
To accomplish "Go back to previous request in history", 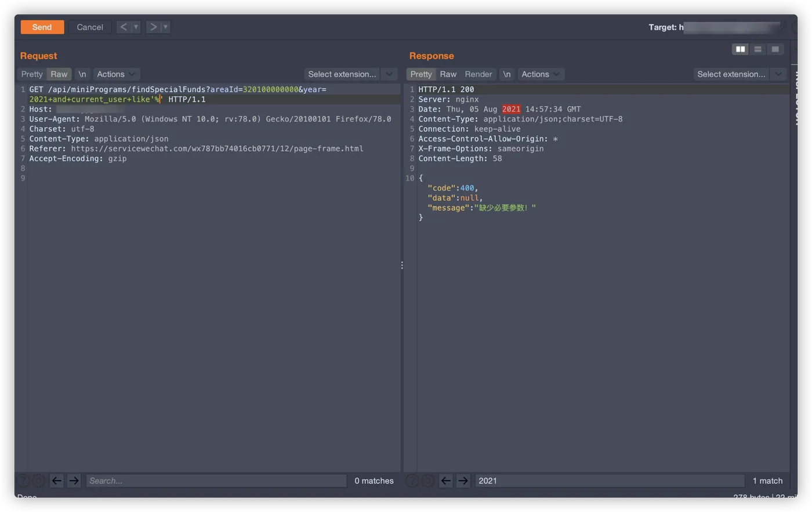I will [x=124, y=27].
